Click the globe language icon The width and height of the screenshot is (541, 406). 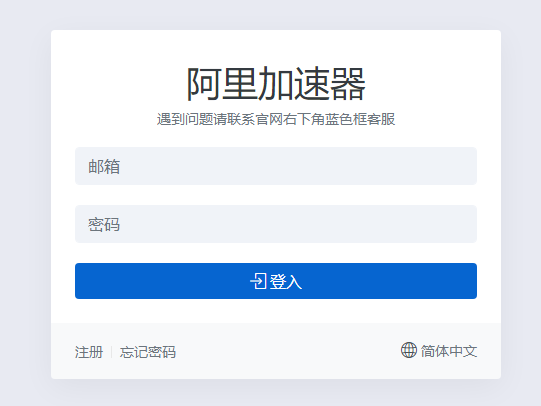tap(409, 350)
